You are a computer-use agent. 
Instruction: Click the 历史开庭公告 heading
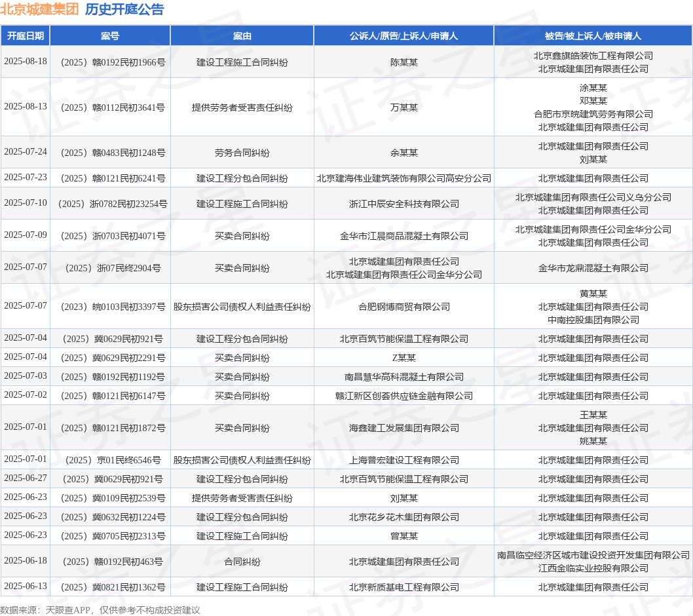[x=124, y=9]
